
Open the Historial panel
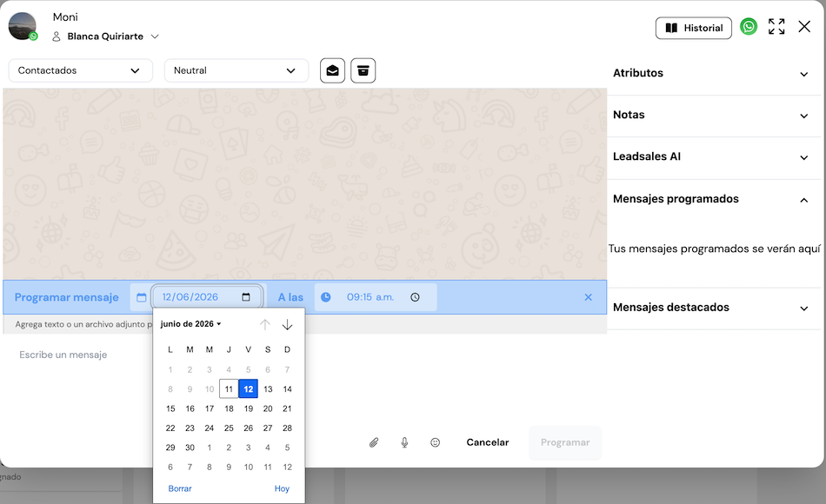coord(693,28)
